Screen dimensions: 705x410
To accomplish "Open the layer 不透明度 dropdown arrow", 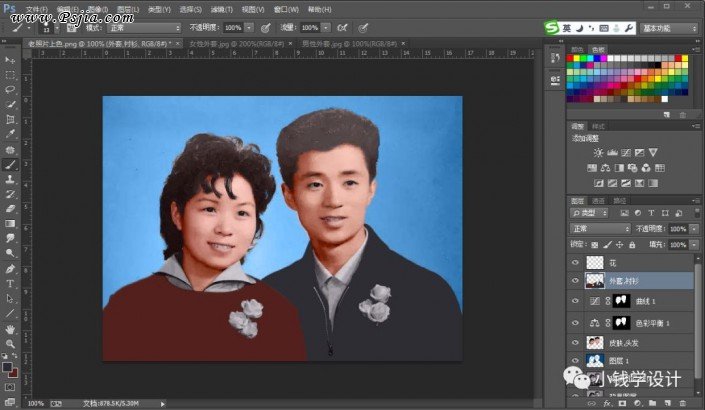I will coord(694,229).
